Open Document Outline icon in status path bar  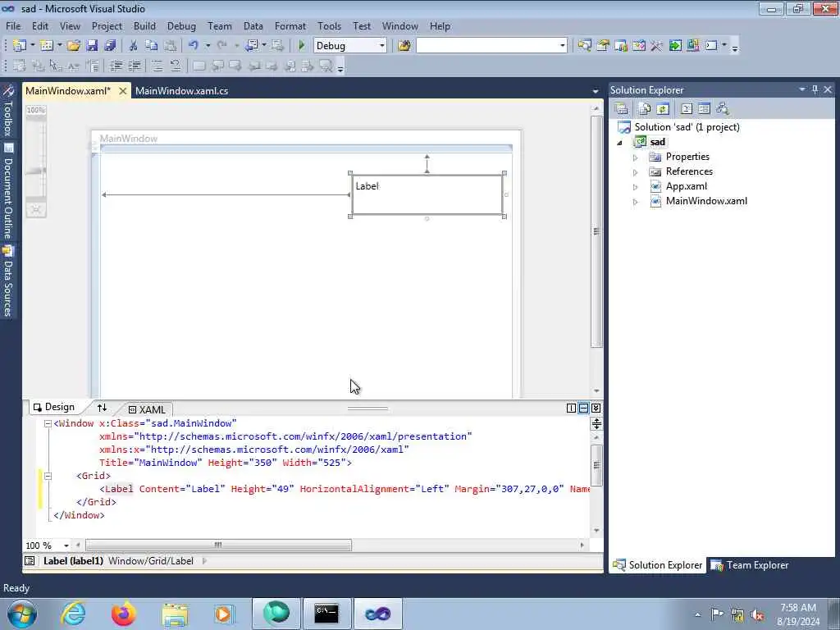(x=30, y=561)
